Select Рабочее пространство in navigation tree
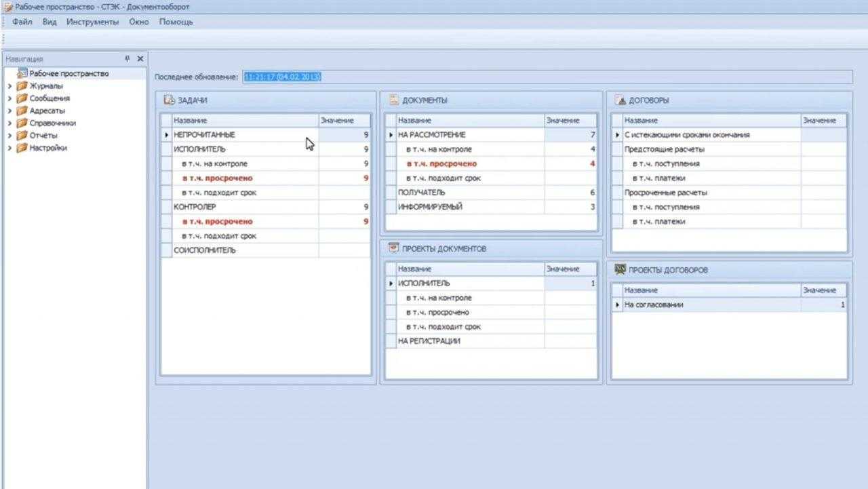868x489 pixels. click(68, 73)
